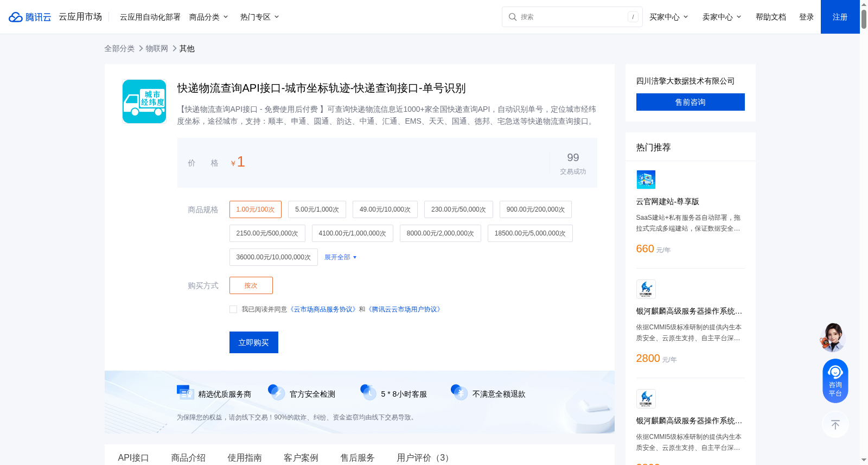The height and width of the screenshot is (465, 868).
Task: Click the 登录 link
Action: pyautogui.click(x=807, y=17)
